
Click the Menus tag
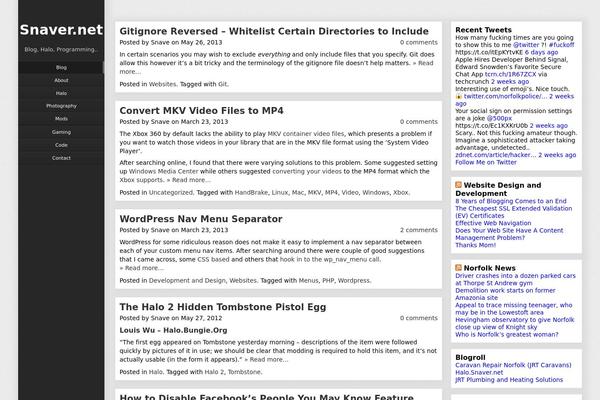click(x=308, y=281)
